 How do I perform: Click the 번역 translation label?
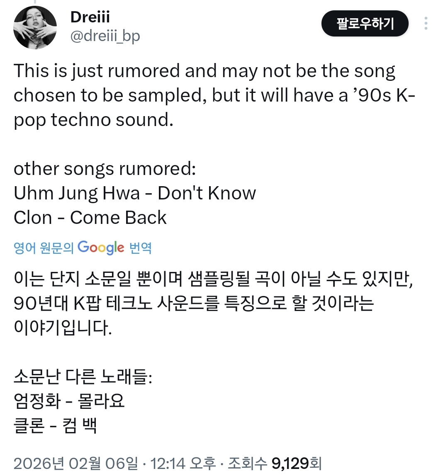coord(141,248)
